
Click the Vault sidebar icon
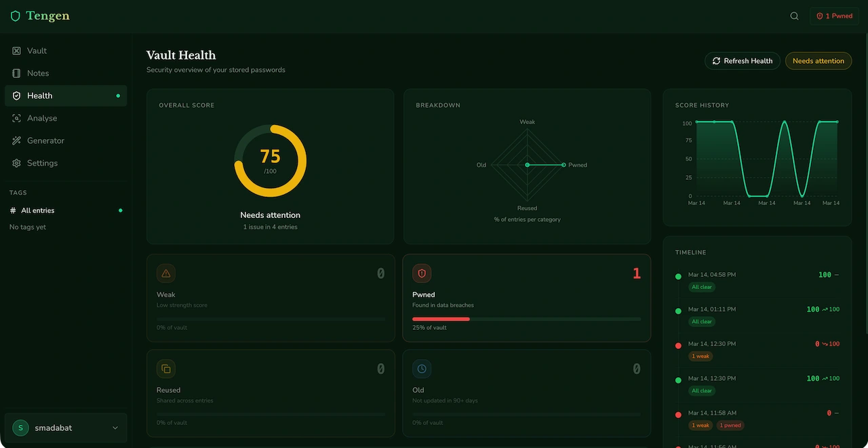click(17, 51)
